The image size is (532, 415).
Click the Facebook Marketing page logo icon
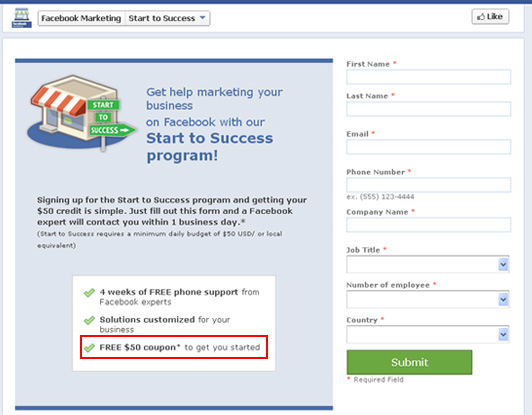(22, 18)
